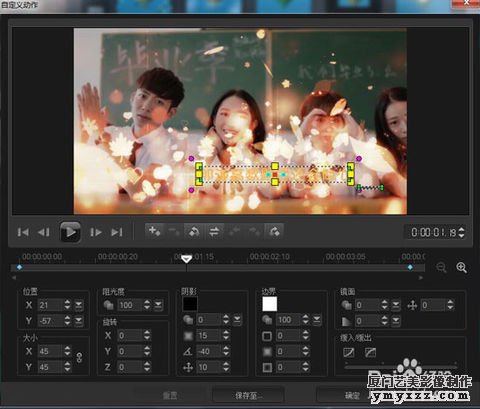
Task: Open the opacity easing dropdown
Action: pyautogui.click(x=158, y=305)
